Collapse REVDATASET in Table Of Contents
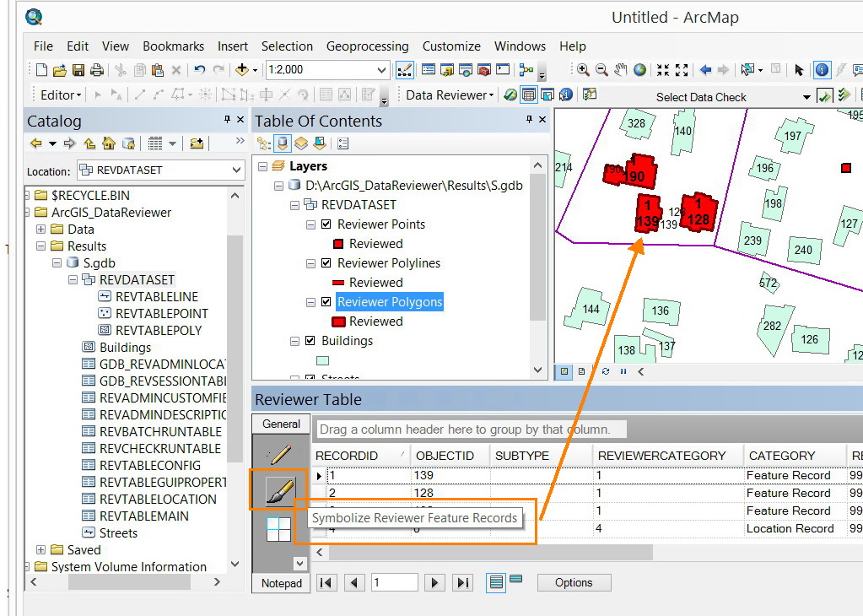This screenshot has width=863, height=616. click(x=294, y=205)
